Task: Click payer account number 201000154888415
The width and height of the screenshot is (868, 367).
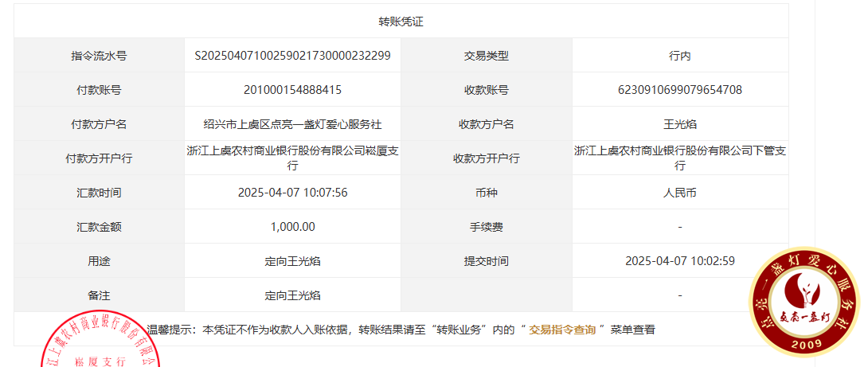Action: click(292, 90)
